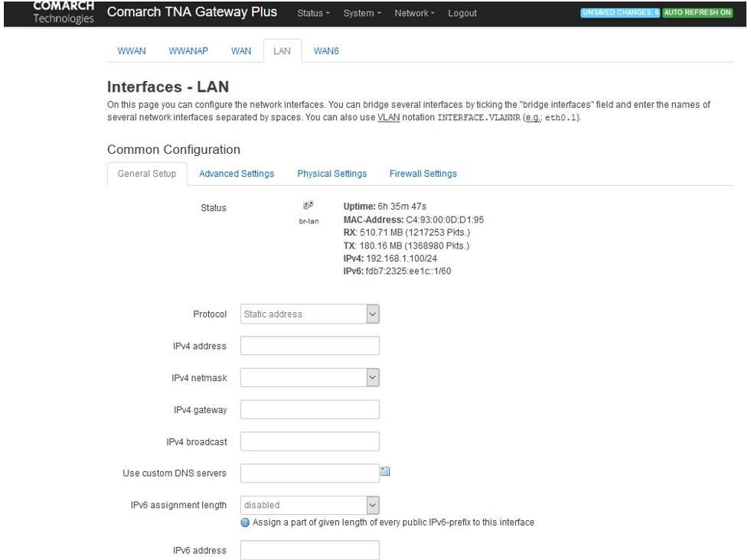This screenshot has width=751, height=560.
Task: Click the Comarch TNA Gateway Plus title
Action: (192, 12)
